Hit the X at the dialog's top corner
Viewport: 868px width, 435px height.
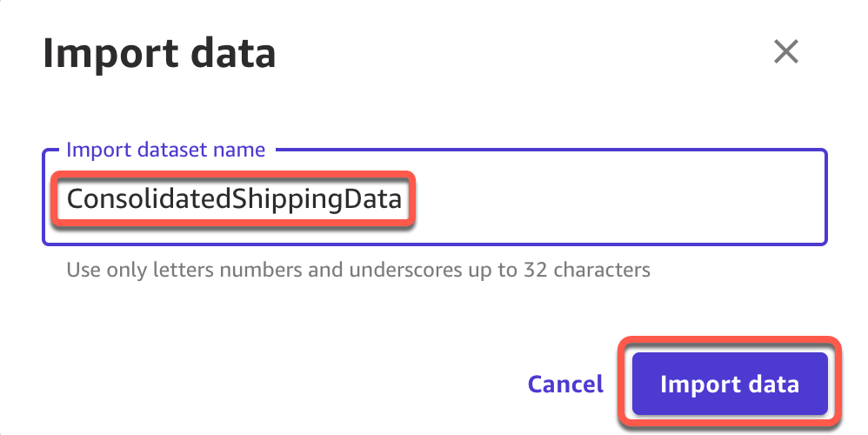[x=785, y=53]
